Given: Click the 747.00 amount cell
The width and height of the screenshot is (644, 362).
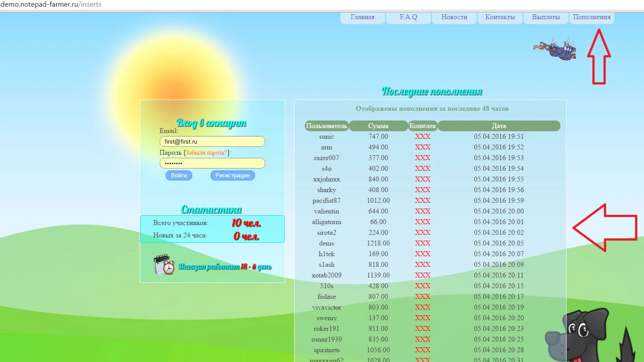Looking at the screenshot, I should tap(378, 137).
